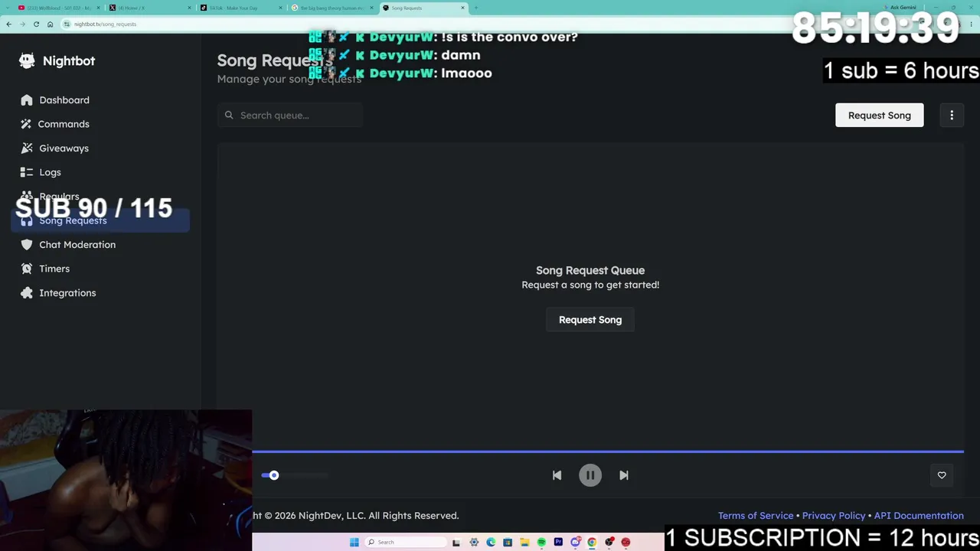Open Settings gear from the taskbar
The height and width of the screenshot is (551, 980).
click(474, 543)
